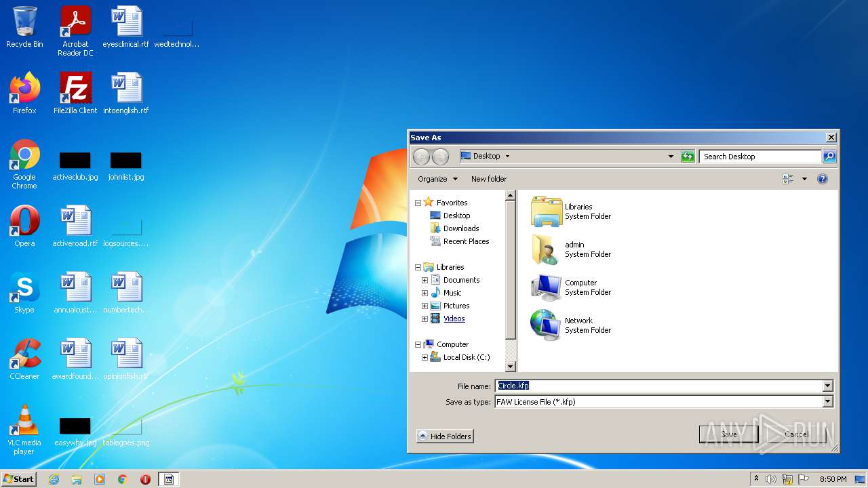This screenshot has width=868, height=488.
Task: Select easywhy.jpg desktop file
Action: point(75,432)
